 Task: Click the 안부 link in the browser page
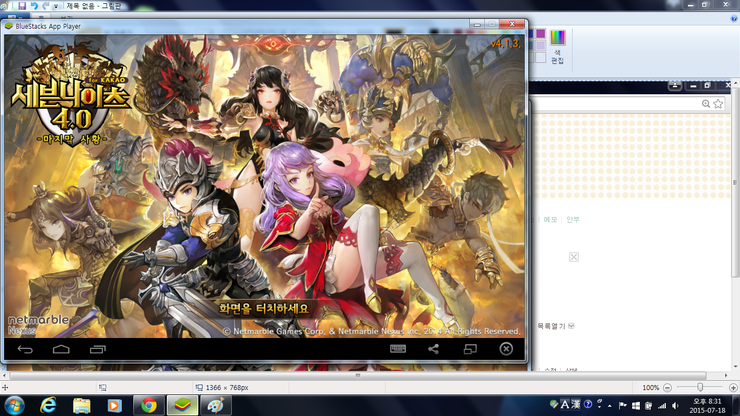572,220
